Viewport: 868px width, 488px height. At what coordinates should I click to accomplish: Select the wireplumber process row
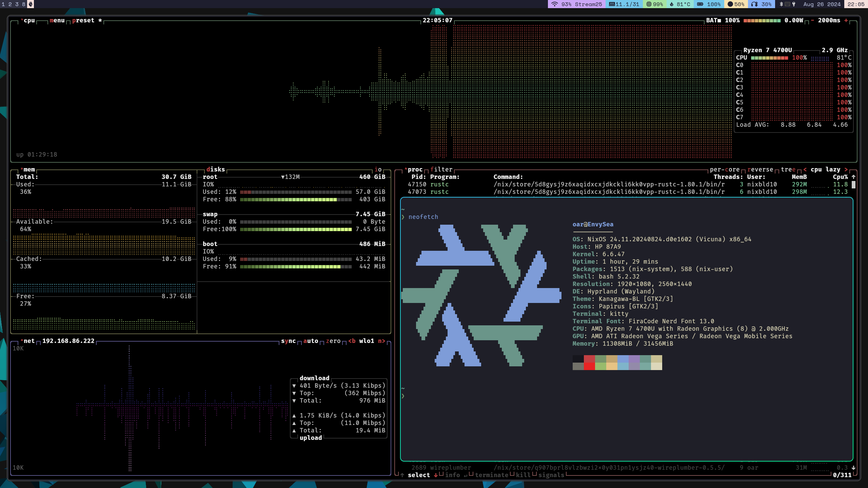(x=628, y=468)
